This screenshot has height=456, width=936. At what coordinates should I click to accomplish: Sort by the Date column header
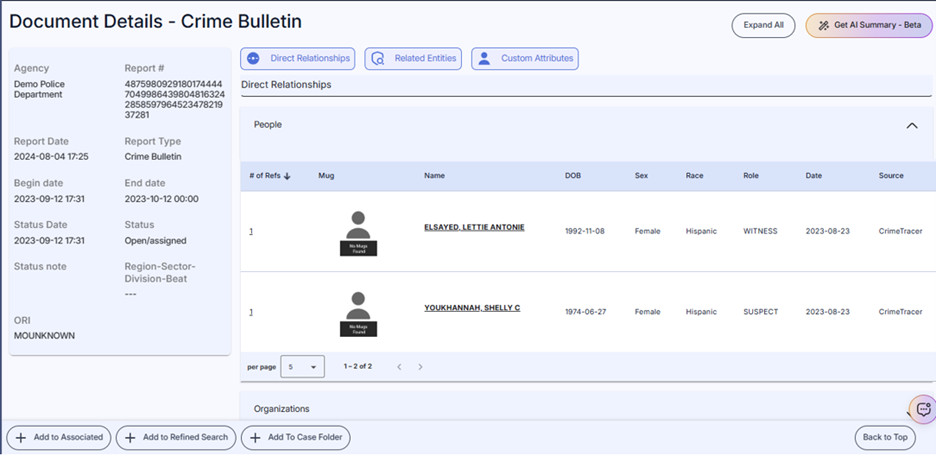[814, 176]
